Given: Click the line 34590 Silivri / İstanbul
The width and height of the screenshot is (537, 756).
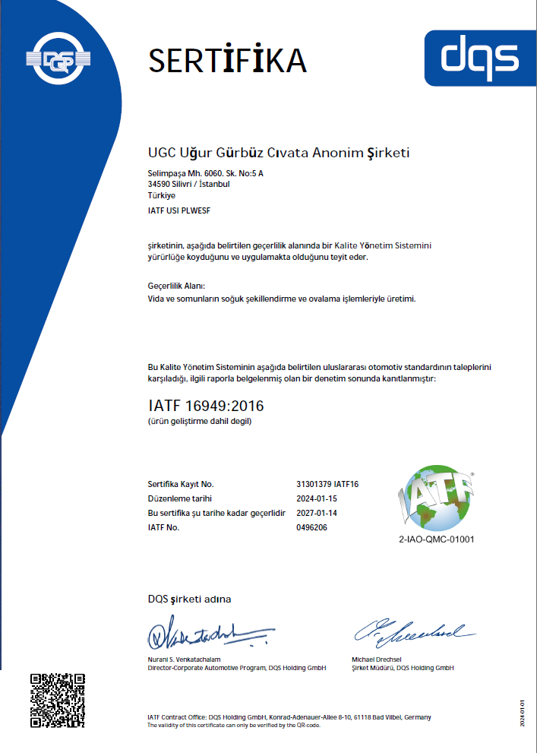Looking at the screenshot, I should [188, 184].
